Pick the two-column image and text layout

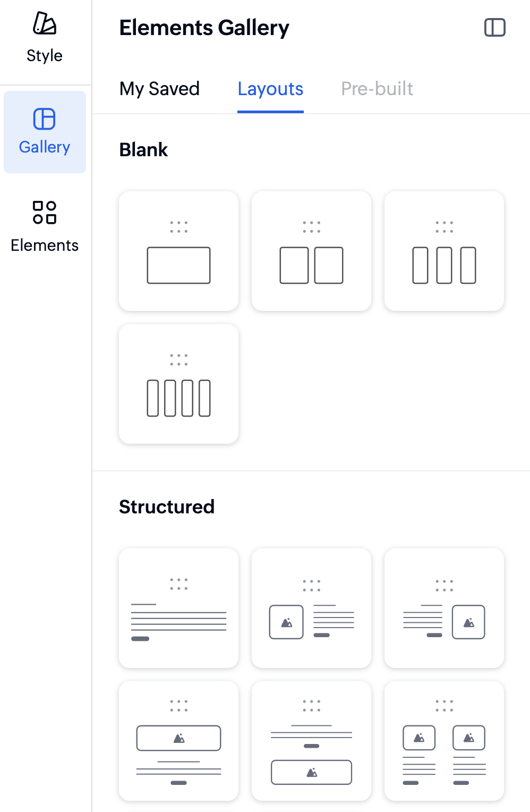(444, 741)
